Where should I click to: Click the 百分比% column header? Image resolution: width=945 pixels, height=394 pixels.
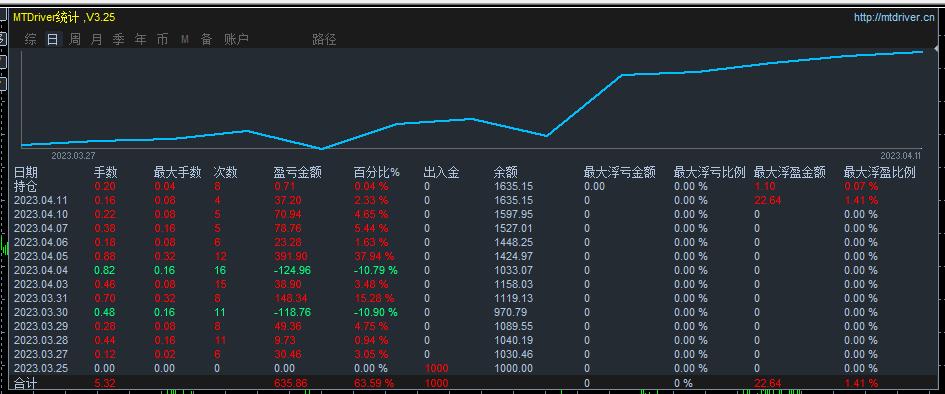(377, 173)
